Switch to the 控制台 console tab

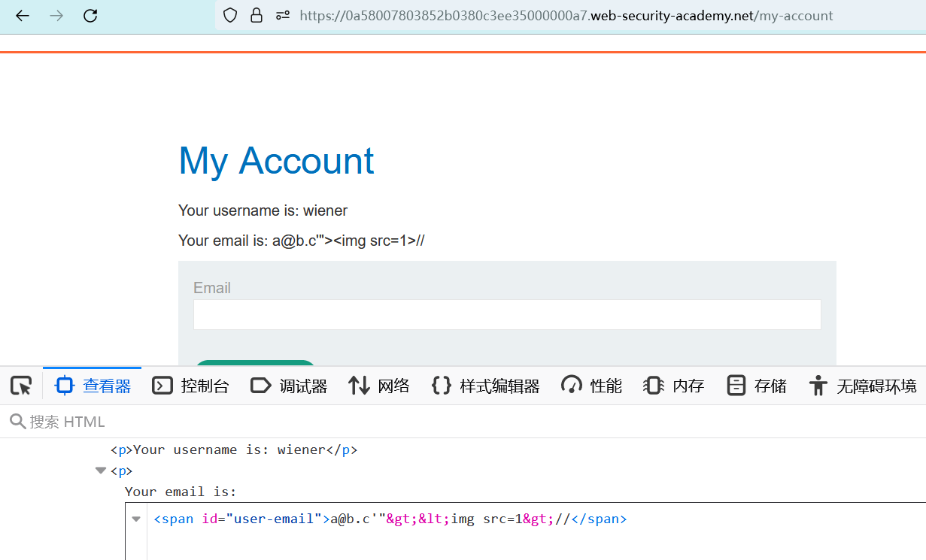coord(190,386)
